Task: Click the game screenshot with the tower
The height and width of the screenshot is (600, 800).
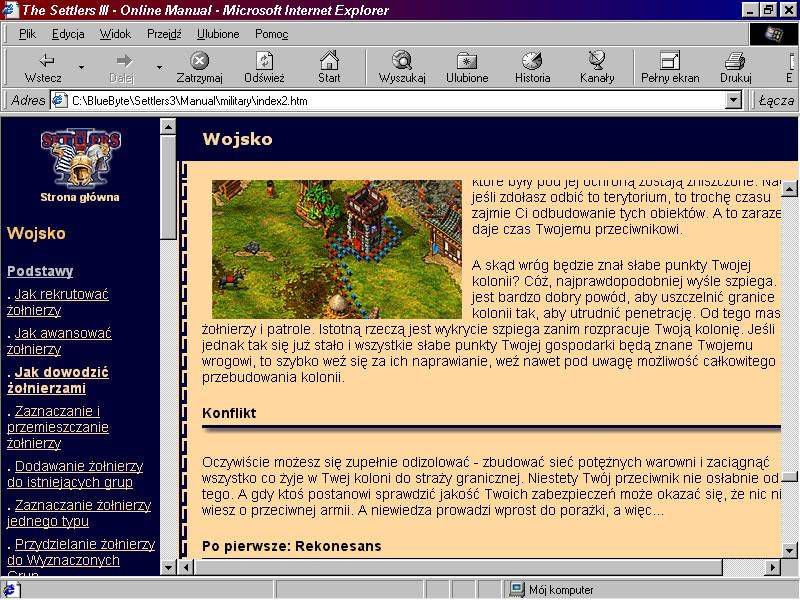Action: (x=337, y=249)
